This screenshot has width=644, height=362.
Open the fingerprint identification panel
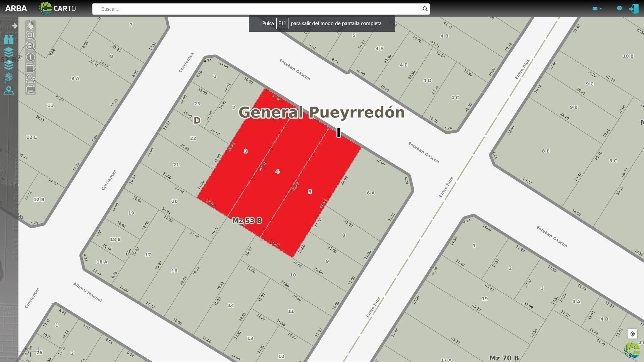click(x=9, y=78)
